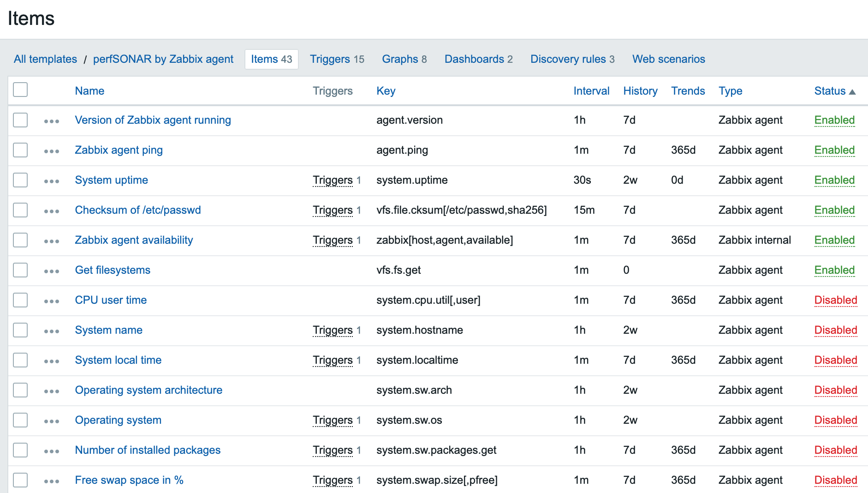Disable the Zabbix agent ping item

click(x=834, y=150)
